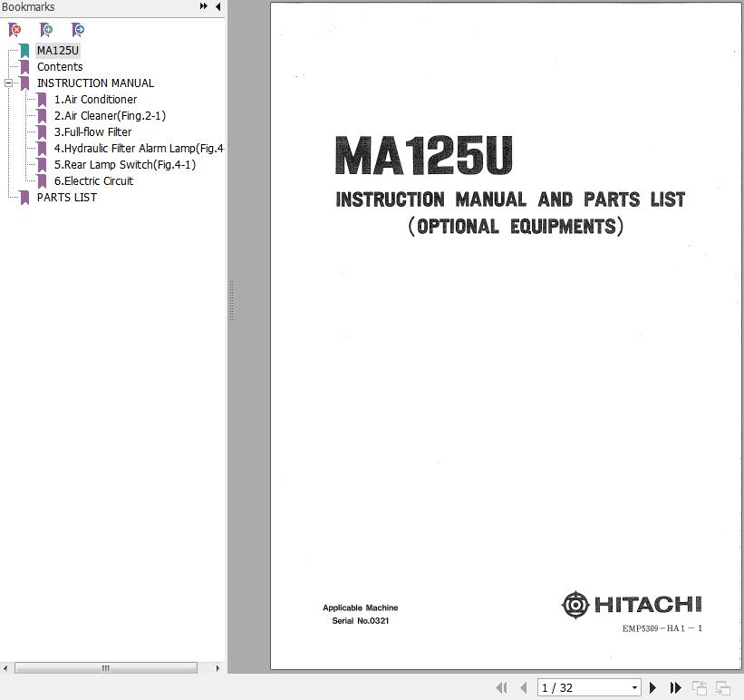This screenshot has height=700, width=744.
Task: Go to 3.Full-flow Filter bookmark
Action: [93, 132]
